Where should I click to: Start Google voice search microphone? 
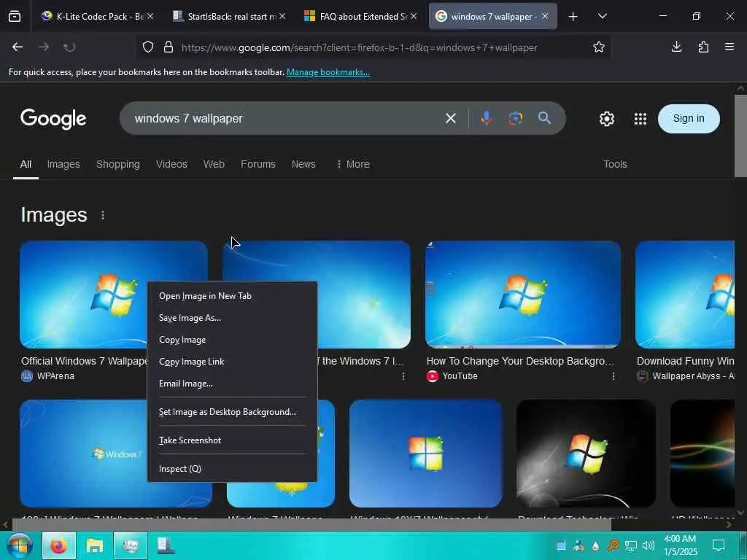click(486, 118)
